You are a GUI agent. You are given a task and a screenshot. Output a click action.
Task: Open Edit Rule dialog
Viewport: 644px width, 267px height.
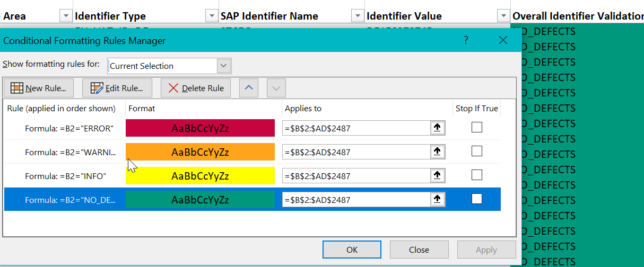[x=117, y=88]
